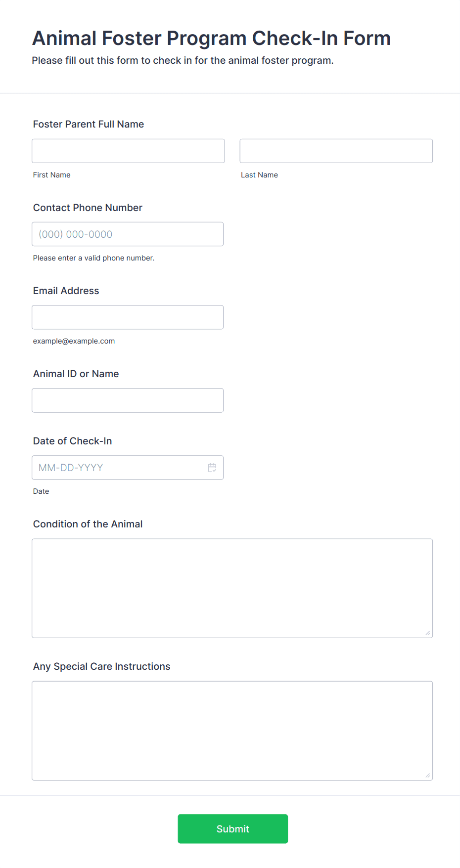Focus the Last Name input box
Image resolution: width=460 pixels, height=868 pixels.
point(336,151)
